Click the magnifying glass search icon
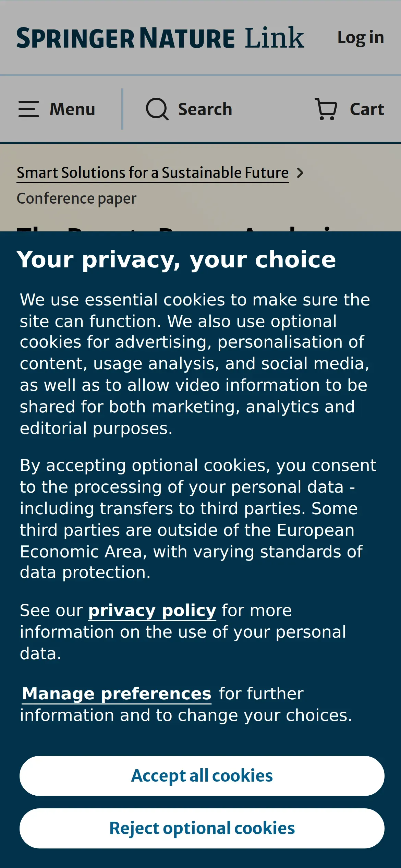Screen dimensions: 401x868 pyautogui.click(x=157, y=109)
